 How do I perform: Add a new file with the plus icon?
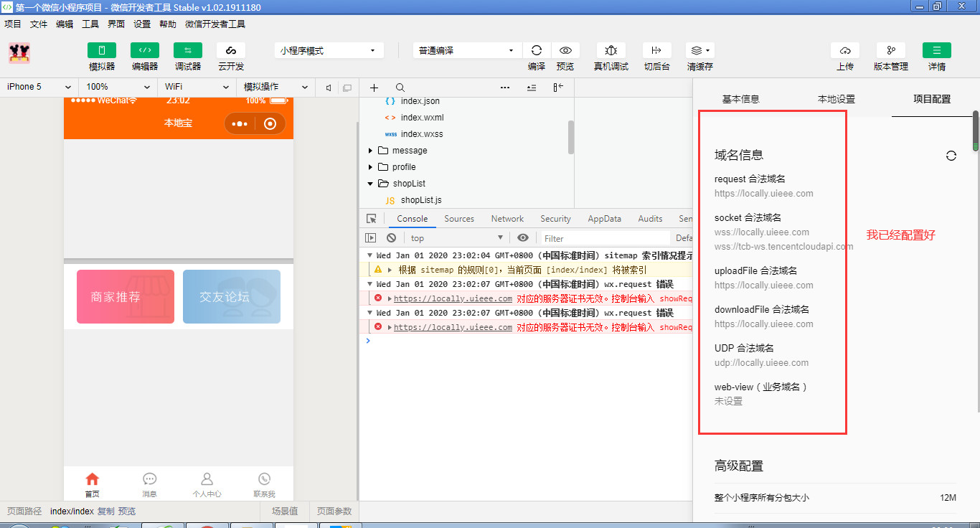click(x=374, y=88)
